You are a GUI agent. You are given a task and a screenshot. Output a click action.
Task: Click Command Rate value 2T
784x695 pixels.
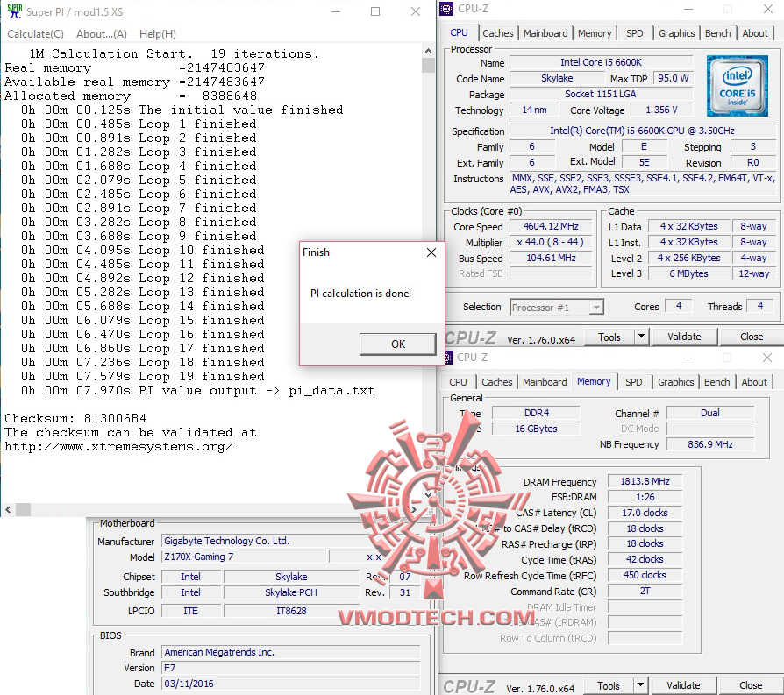click(x=645, y=591)
